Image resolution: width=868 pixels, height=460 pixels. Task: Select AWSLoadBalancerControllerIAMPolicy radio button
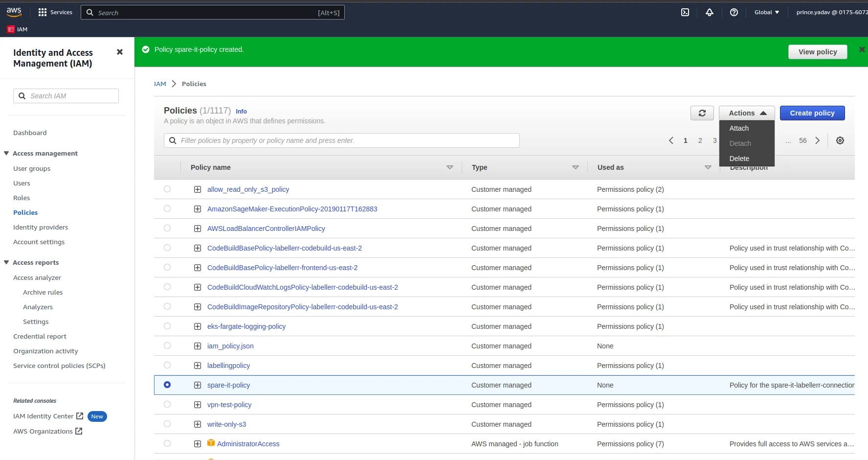(167, 228)
